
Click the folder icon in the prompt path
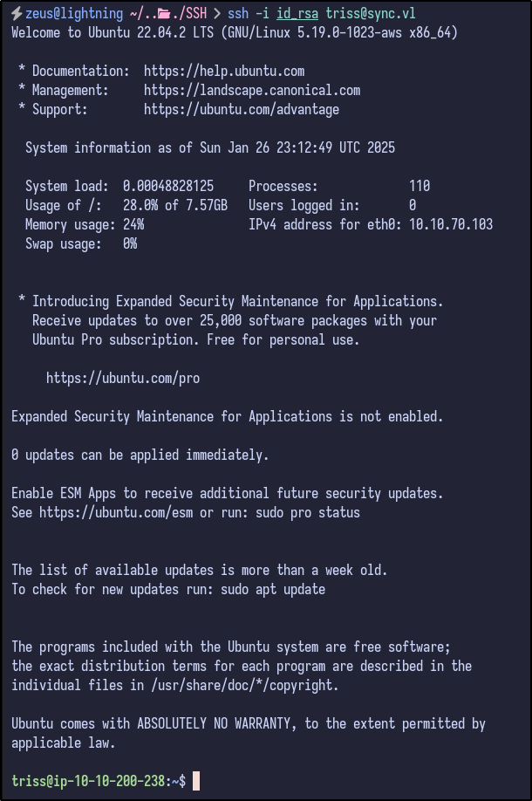pos(163,14)
